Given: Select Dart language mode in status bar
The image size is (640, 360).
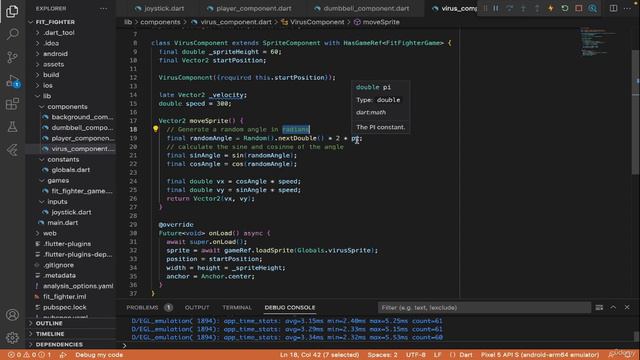Looking at the screenshot, I should click(466, 355).
